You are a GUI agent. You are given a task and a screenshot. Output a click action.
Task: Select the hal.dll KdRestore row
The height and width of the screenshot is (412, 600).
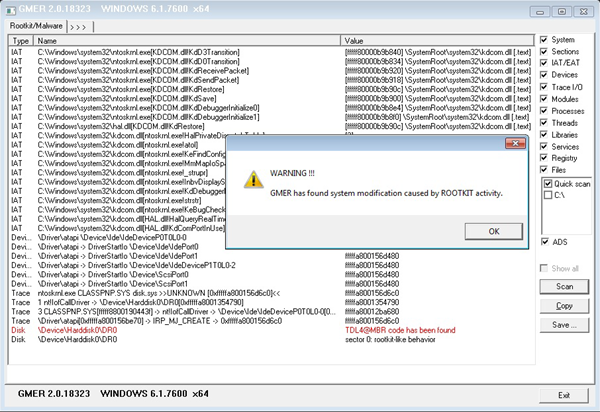click(x=271, y=126)
